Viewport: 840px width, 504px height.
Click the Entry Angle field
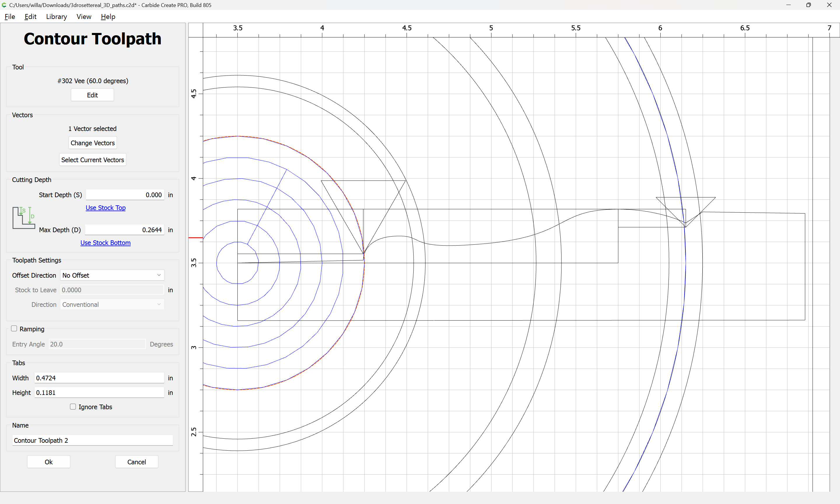[x=97, y=344]
